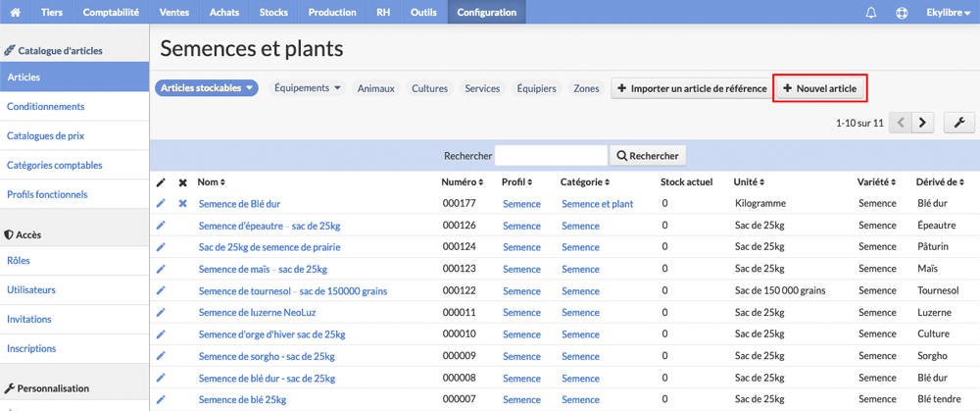Viewport: 980px width, 411px height.
Task: Filter by Services
Action: coord(482,88)
